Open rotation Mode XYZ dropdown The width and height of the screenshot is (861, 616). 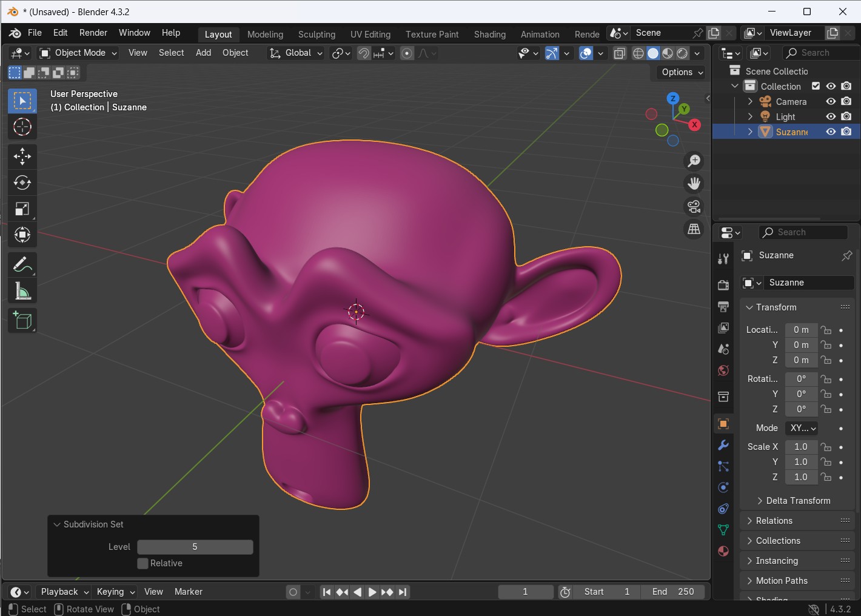point(802,428)
